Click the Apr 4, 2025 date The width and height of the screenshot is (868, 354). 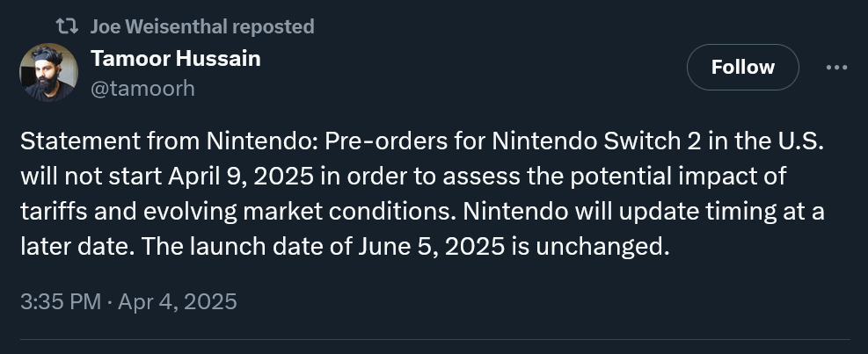point(177,301)
